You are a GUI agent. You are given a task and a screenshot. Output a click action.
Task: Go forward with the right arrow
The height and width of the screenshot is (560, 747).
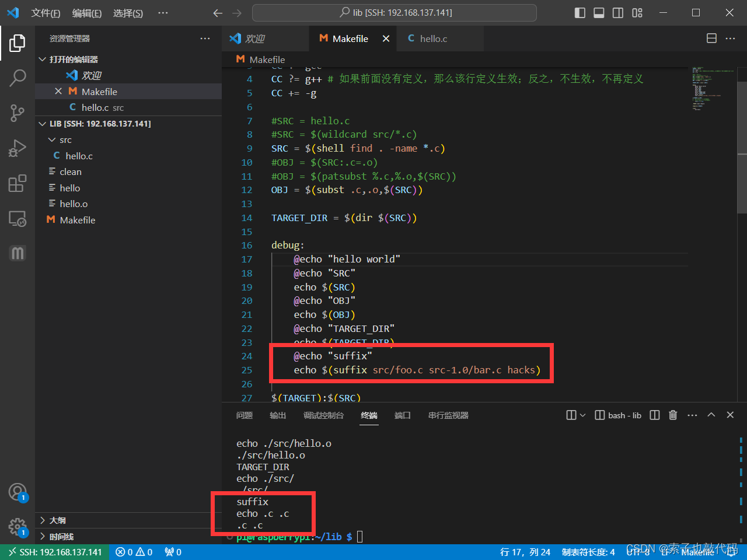[236, 13]
